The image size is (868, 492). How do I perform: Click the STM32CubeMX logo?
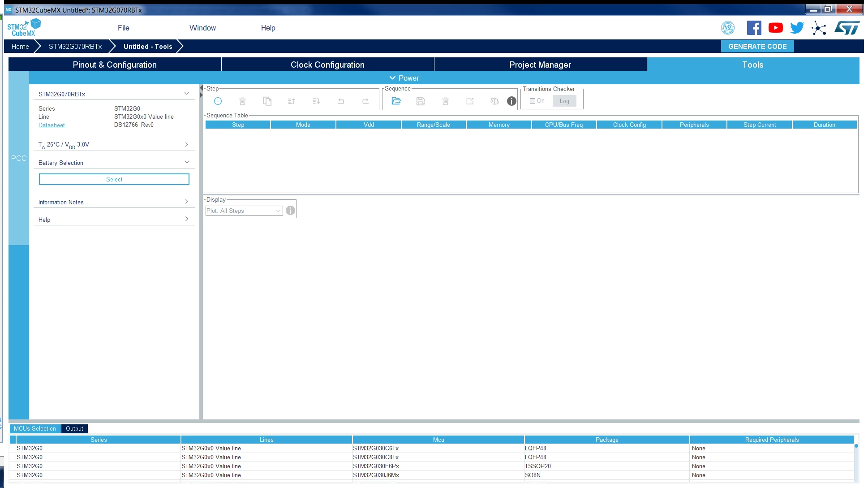click(x=24, y=28)
